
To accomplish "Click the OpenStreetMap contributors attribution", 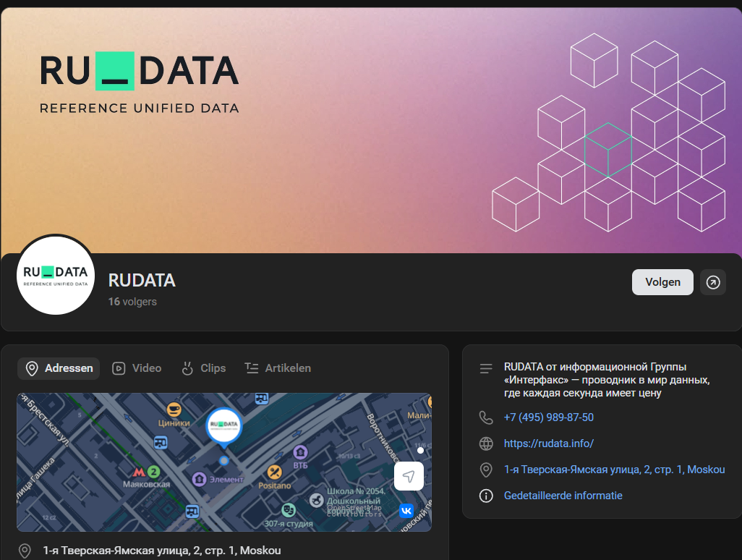I will (354, 511).
